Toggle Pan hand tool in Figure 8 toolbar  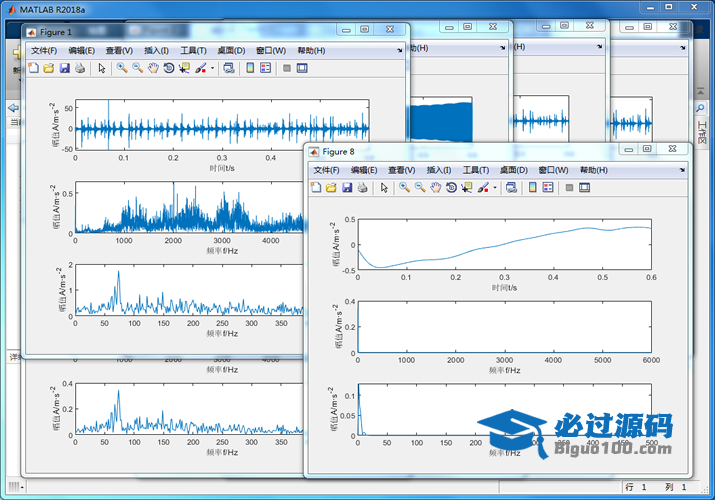tap(435, 188)
